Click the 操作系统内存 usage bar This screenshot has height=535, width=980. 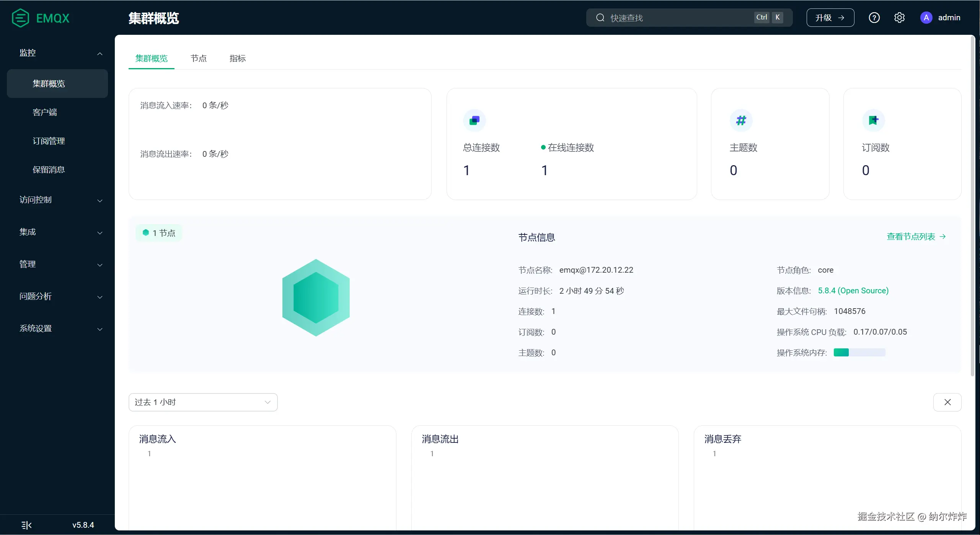(x=859, y=353)
